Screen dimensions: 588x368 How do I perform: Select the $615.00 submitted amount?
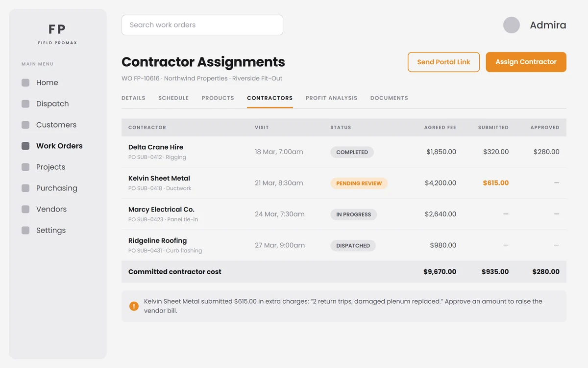[495, 183]
